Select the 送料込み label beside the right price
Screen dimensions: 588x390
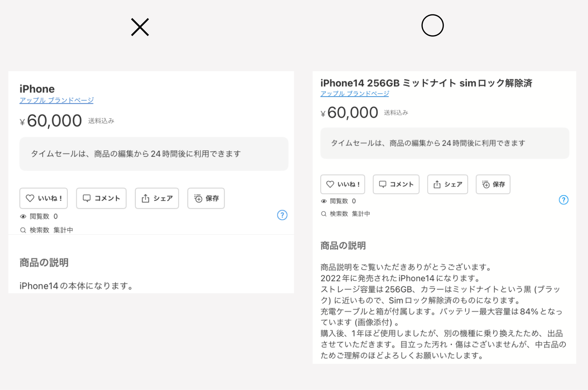396,113
